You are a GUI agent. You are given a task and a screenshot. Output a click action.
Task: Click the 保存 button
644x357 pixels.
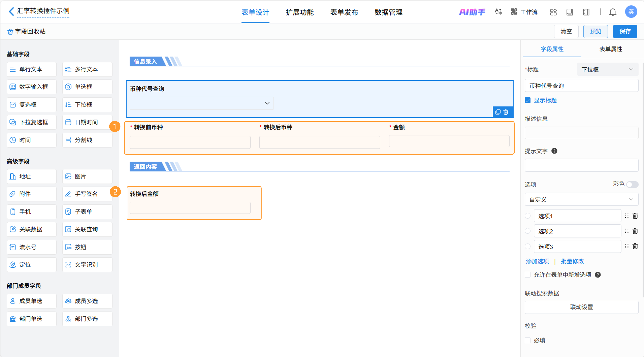tap(625, 31)
